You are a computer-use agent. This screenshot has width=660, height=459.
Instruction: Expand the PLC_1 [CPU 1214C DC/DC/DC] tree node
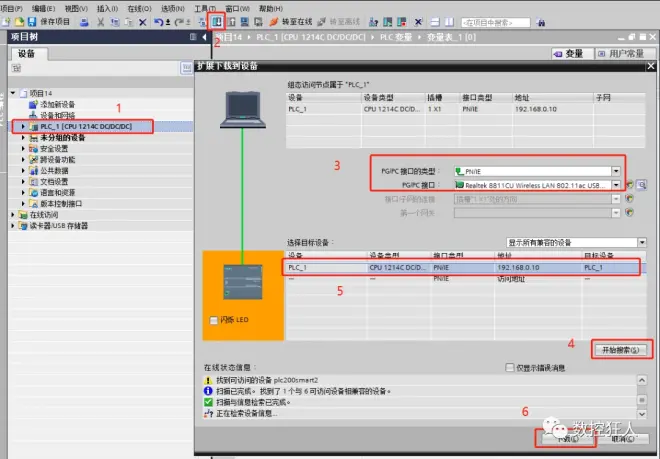[23, 126]
